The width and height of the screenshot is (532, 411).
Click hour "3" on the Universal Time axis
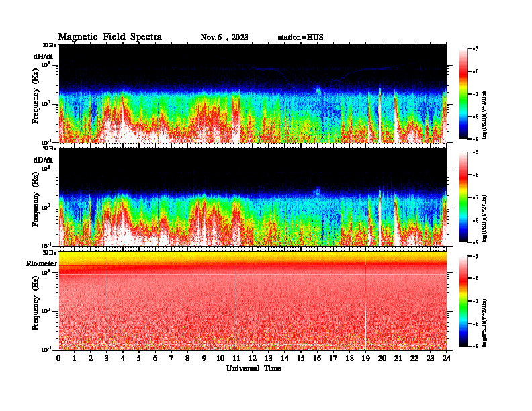click(x=107, y=358)
